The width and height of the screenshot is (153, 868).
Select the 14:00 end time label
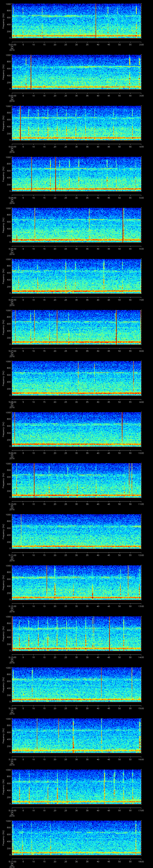pos(141,657)
